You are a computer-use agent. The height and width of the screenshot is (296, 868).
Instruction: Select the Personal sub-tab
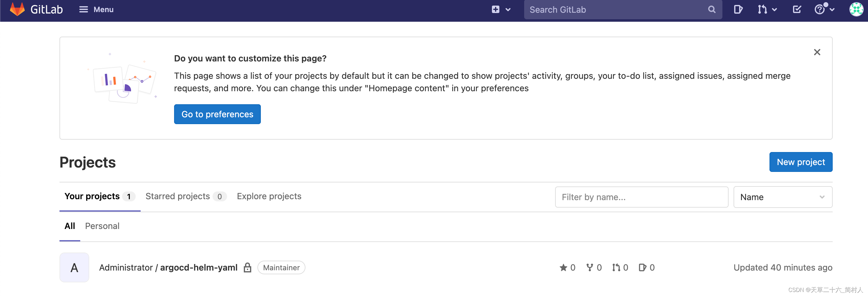(102, 226)
